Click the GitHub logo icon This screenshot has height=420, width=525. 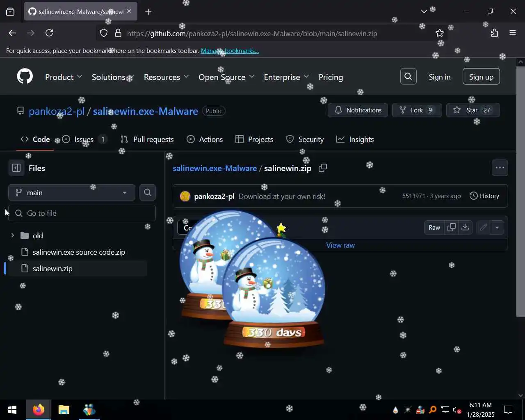(x=25, y=77)
